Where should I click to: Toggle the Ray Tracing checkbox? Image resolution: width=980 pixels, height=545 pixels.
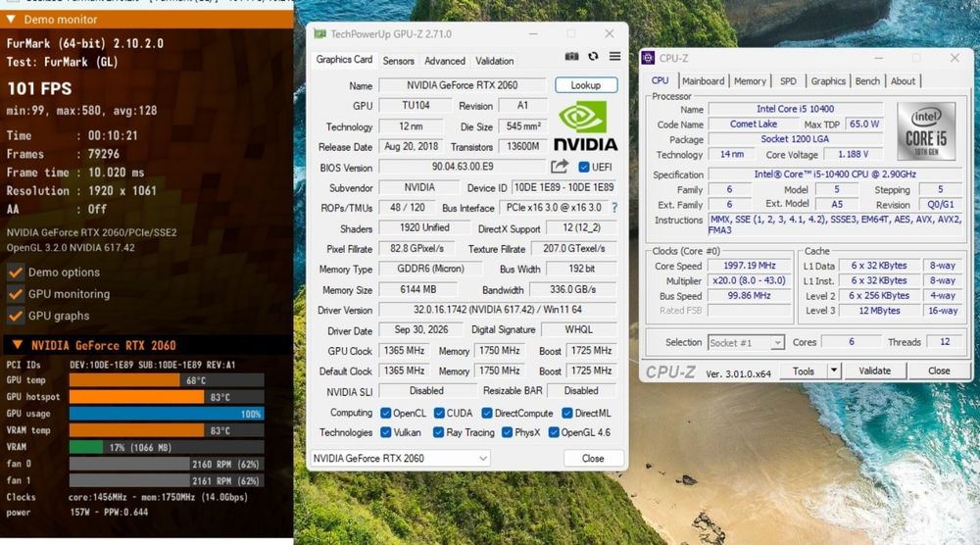click(x=438, y=432)
